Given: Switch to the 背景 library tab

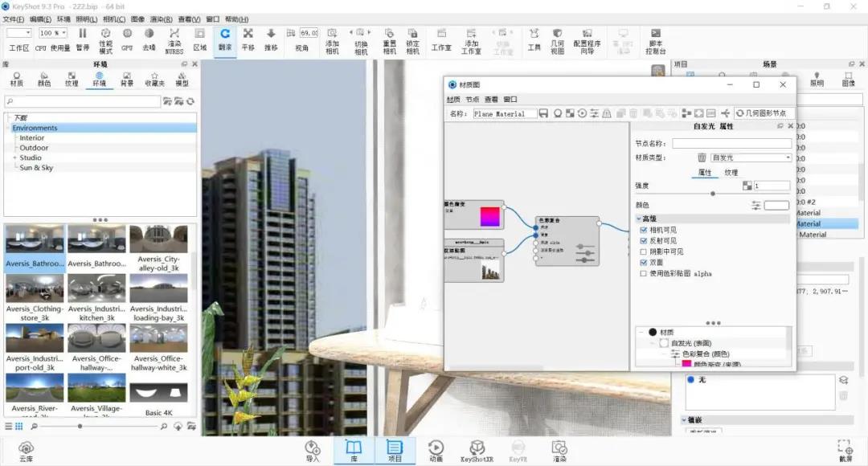Looking at the screenshot, I should point(127,80).
